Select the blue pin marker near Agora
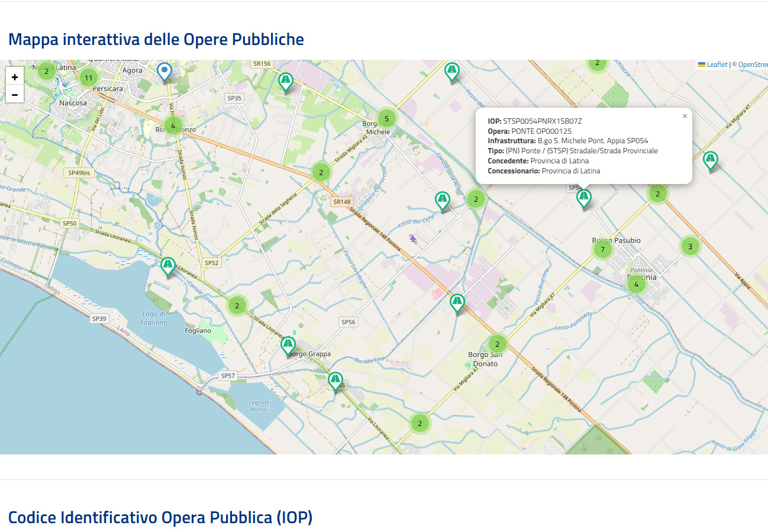 point(164,72)
